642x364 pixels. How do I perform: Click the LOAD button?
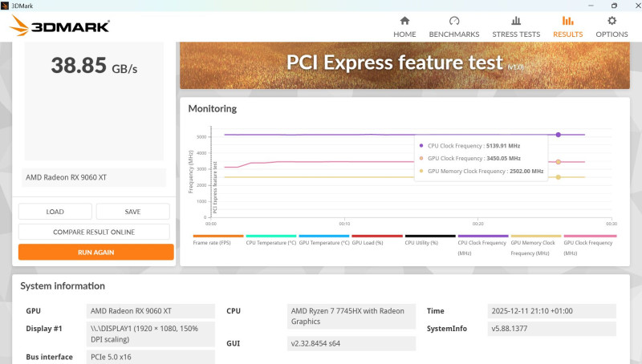[x=55, y=212]
